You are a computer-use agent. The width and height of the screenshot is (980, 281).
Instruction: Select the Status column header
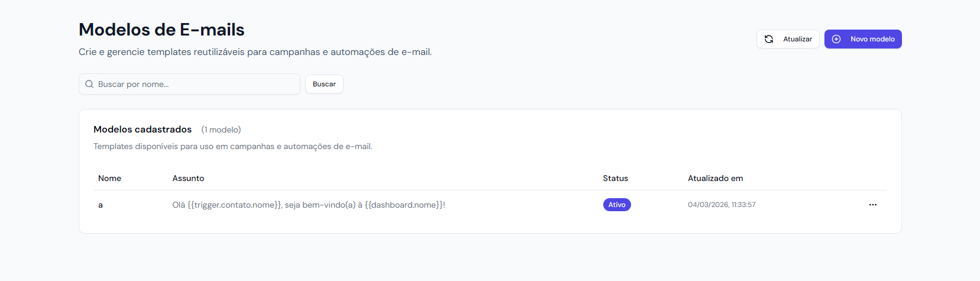click(x=615, y=178)
